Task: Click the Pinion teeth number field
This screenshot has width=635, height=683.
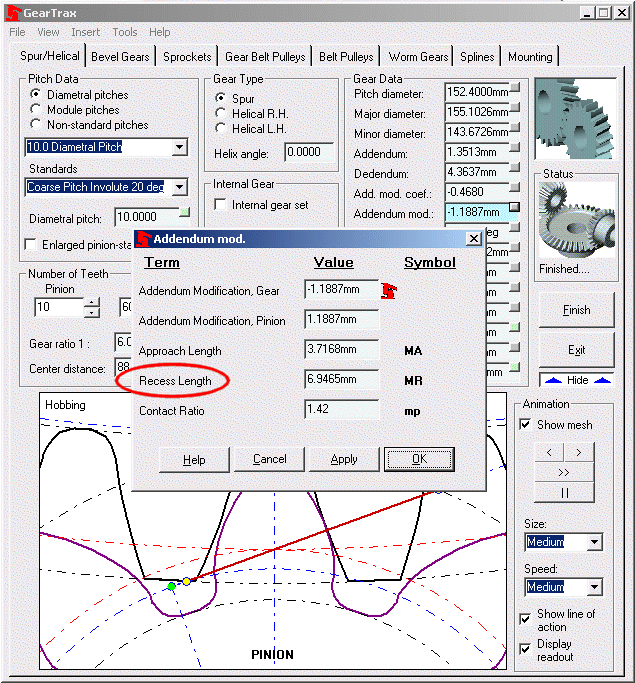Action: tap(59, 308)
